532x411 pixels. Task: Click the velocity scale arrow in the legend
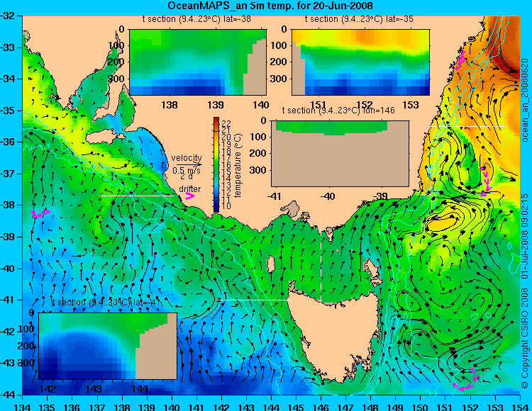click(x=189, y=164)
